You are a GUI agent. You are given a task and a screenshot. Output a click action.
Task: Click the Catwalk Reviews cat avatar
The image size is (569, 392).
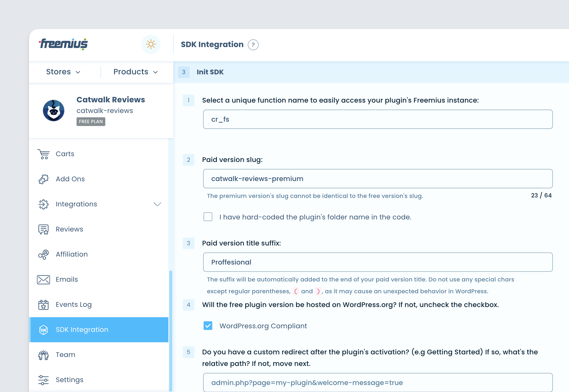(54, 111)
